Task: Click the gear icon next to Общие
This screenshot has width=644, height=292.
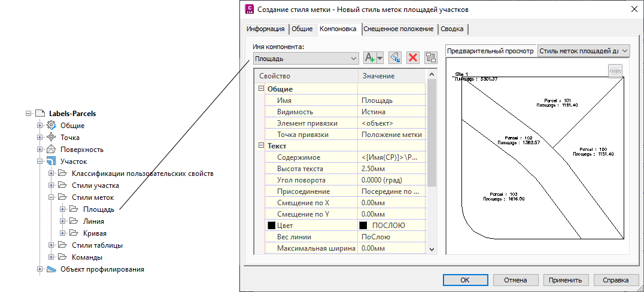Action: point(51,125)
